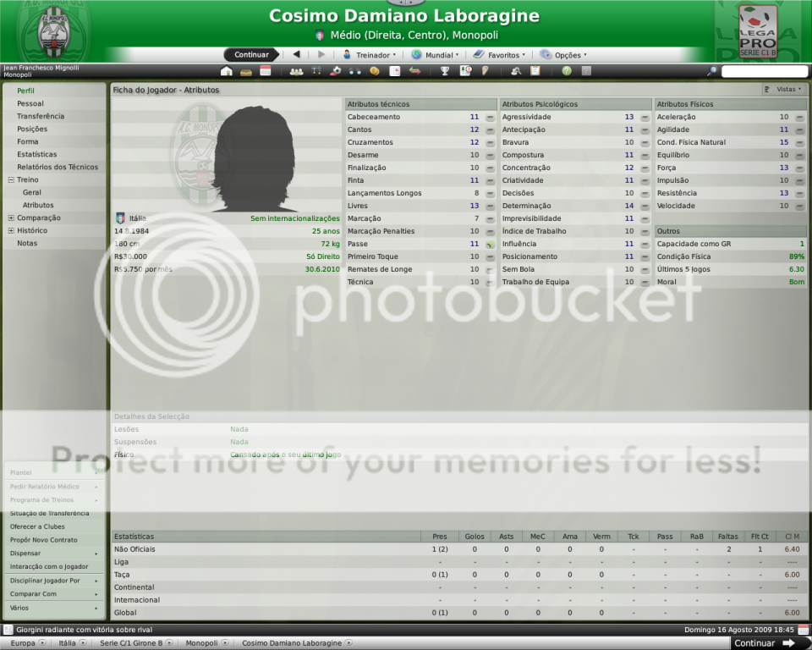Choose Oferecer a Clubes from actions menu

tap(36, 526)
